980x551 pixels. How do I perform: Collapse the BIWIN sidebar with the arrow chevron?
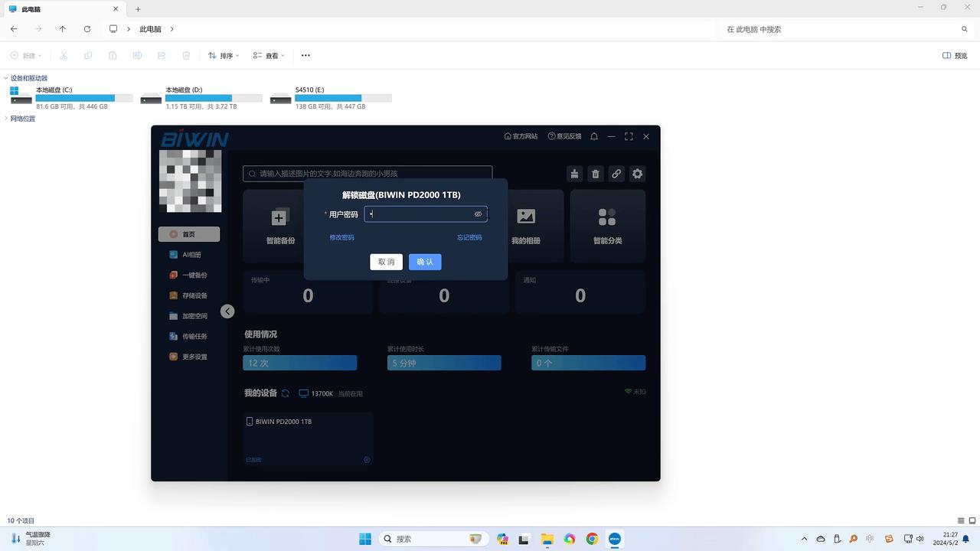(x=227, y=311)
